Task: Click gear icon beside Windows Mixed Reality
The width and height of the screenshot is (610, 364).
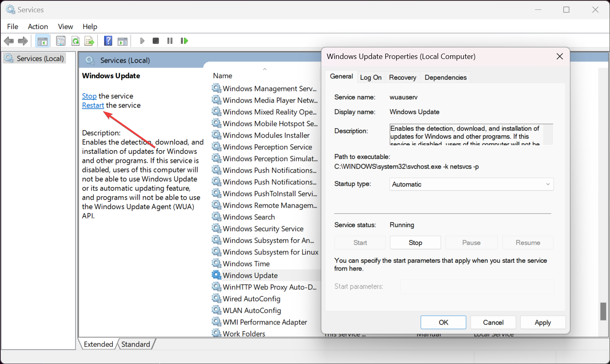Action: [216, 111]
